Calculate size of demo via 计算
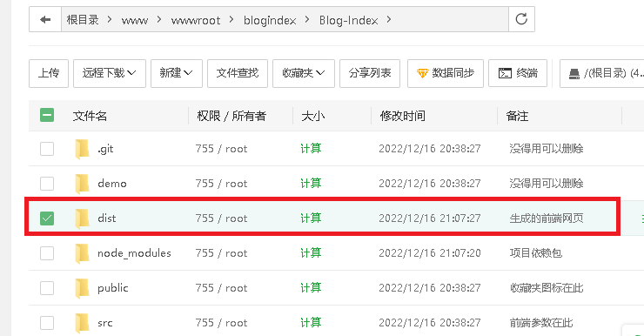 coord(311,184)
